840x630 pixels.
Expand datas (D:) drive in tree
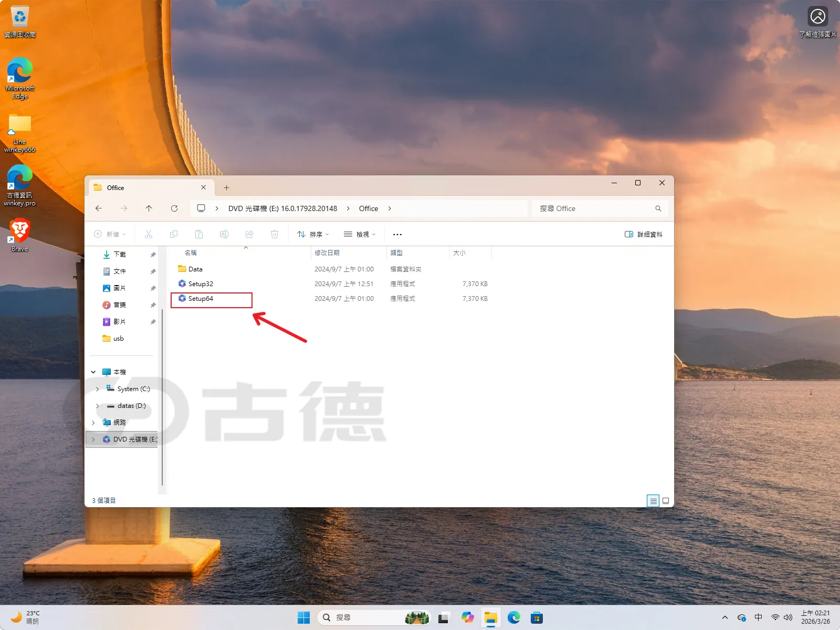tap(98, 406)
